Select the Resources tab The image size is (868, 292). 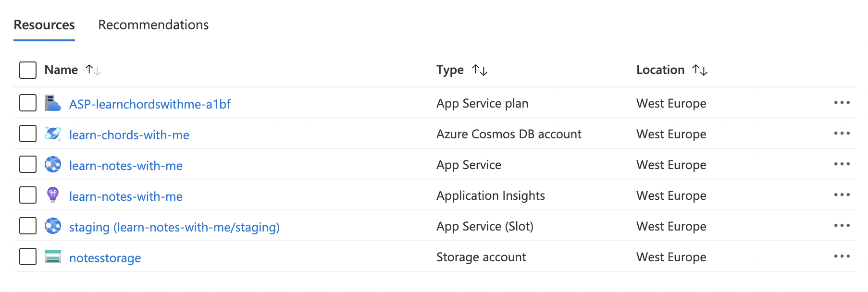pos(44,25)
